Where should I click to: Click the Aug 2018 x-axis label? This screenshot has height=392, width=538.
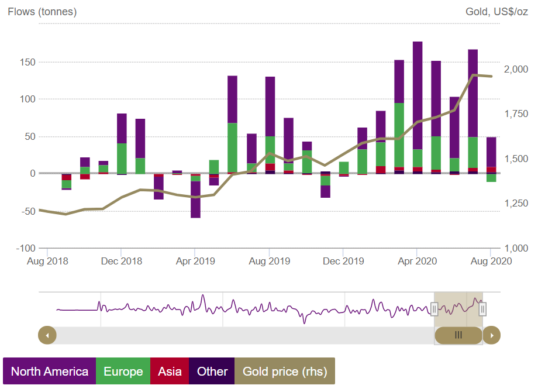point(47,261)
